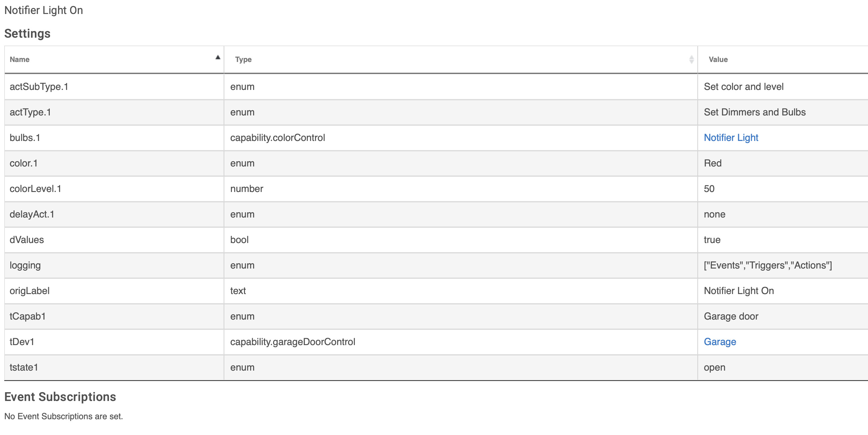This screenshot has height=435, width=868.
Task: Click the 'Set Dimmers and Bulbs' value
Action: [x=754, y=112]
